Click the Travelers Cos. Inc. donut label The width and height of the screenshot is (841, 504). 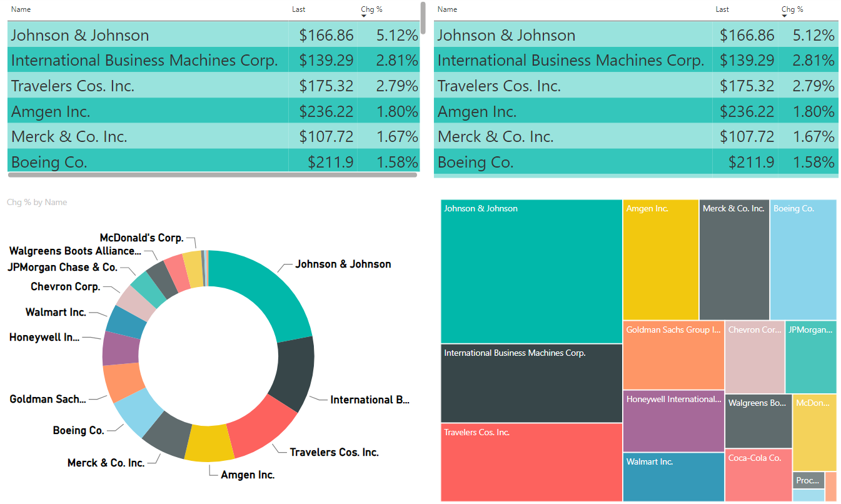click(334, 452)
